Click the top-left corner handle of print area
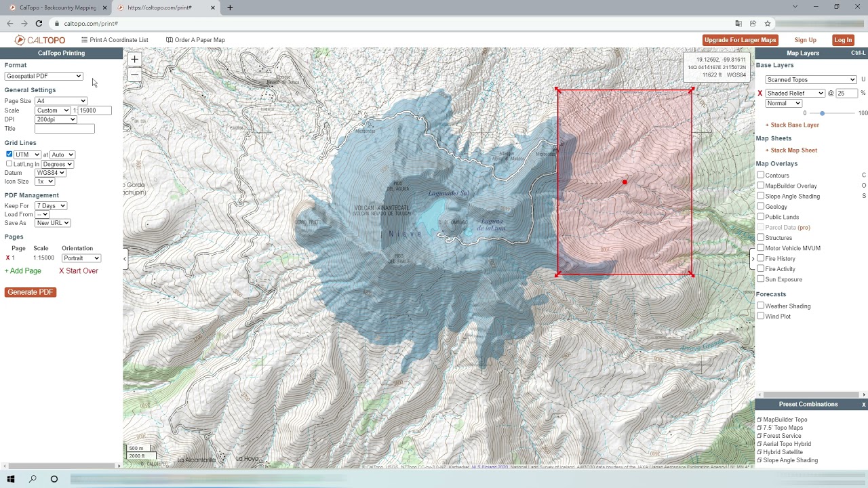The height and width of the screenshot is (488, 868). tap(557, 89)
